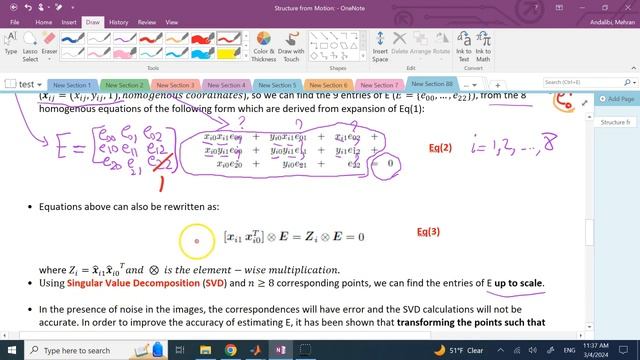The image size is (640, 360).
Task: Pick the rectangle shape
Action: 324,46
